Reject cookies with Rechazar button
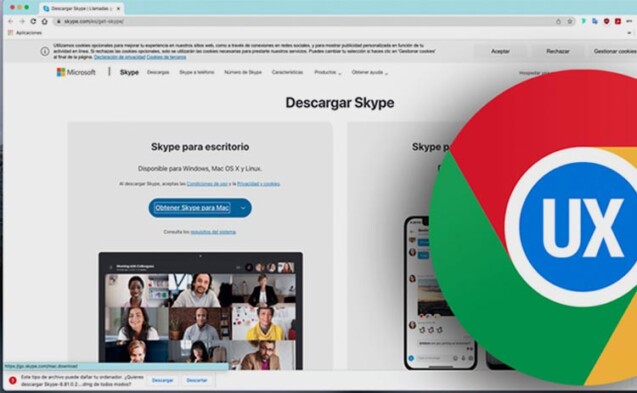 (558, 51)
